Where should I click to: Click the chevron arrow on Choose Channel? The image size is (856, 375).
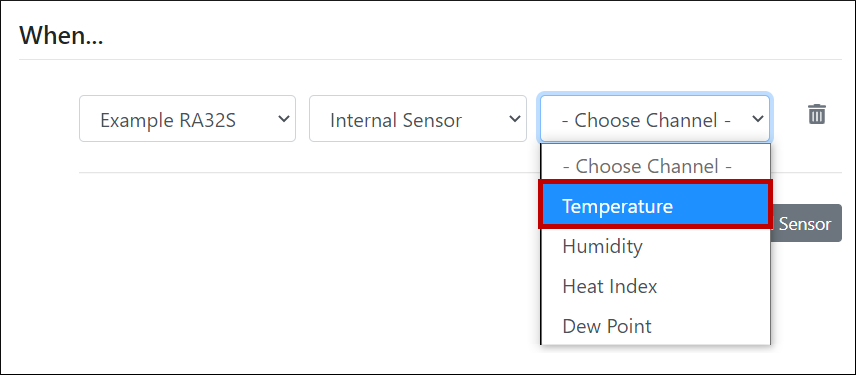point(757,119)
